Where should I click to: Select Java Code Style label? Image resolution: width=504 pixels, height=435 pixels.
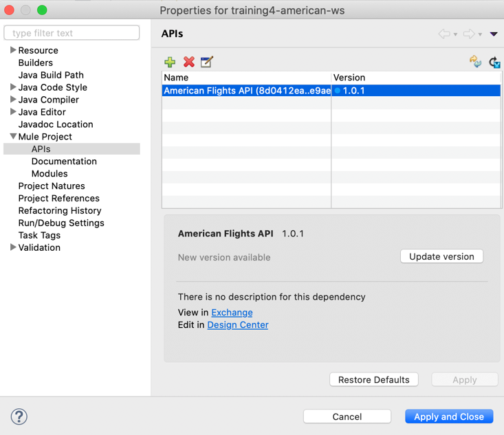click(x=53, y=87)
